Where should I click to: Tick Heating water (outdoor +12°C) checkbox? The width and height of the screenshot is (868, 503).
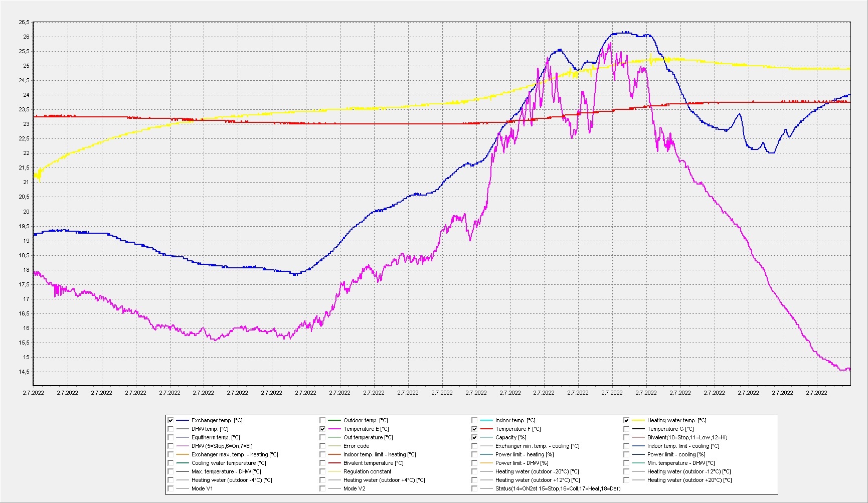(x=474, y=480)
